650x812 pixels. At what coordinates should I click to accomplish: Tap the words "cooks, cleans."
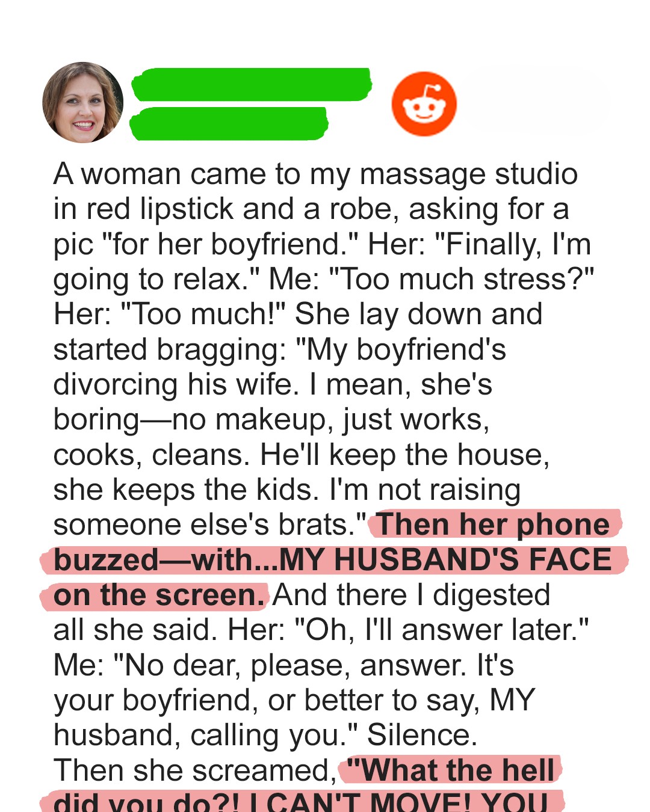point(151,455)
